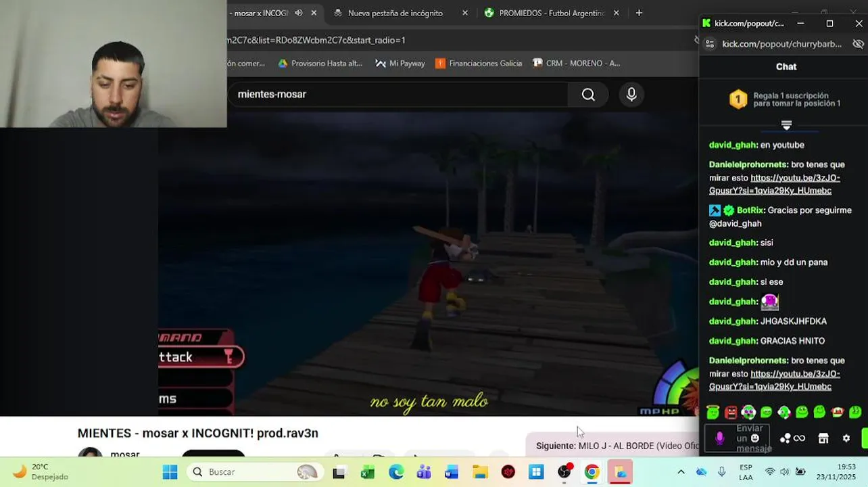Close the mosar x INCOGNIT tab
This screenshot has width=868, height=487.
314,13
